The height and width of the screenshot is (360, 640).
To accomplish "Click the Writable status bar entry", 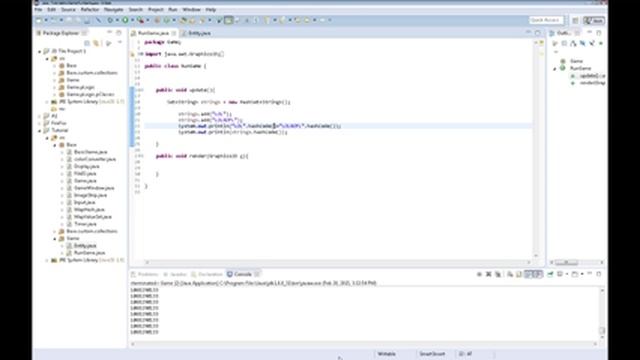I will pos(386,354).
